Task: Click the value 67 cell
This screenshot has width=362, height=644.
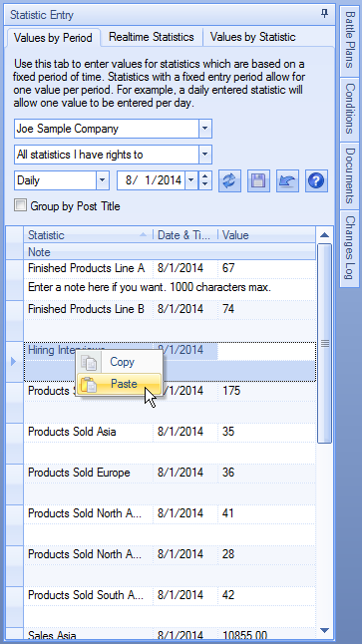Action: 266,268
